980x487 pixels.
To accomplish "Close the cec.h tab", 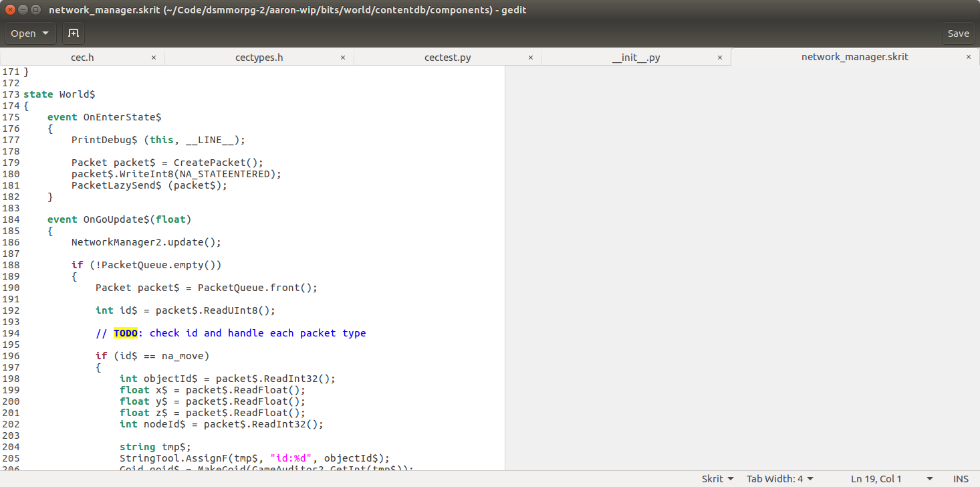I will [x=154, y=58].
